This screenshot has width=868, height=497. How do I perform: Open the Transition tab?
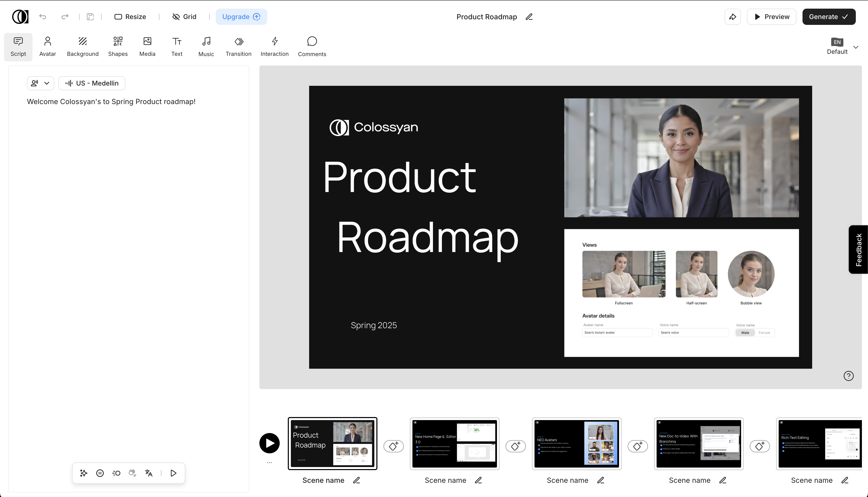(239, 47)
